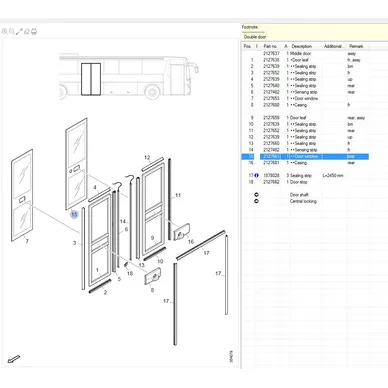
Task: Click the orientation arrow in the diagram corner
Action: pyautogui.click(x=14, y=359)
